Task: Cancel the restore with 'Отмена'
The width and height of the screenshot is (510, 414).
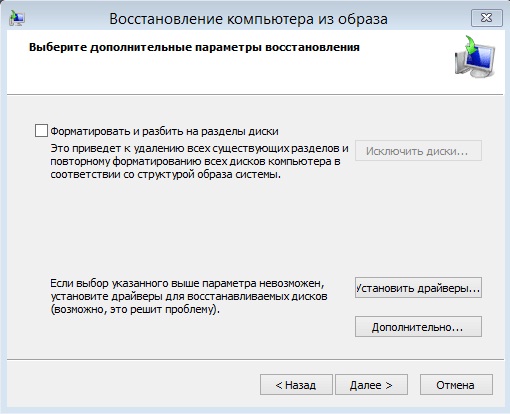Action: pyautogui.click(x=456, y=385)
